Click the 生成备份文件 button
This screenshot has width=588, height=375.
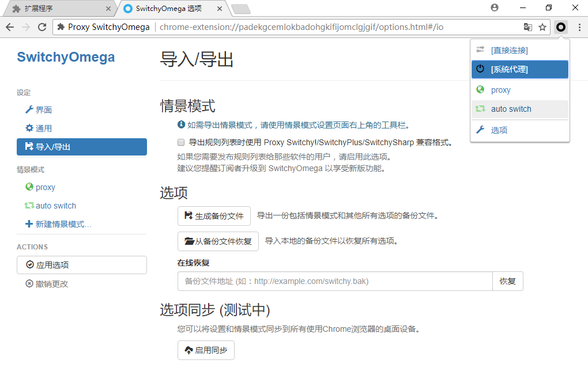coord(214,216)
